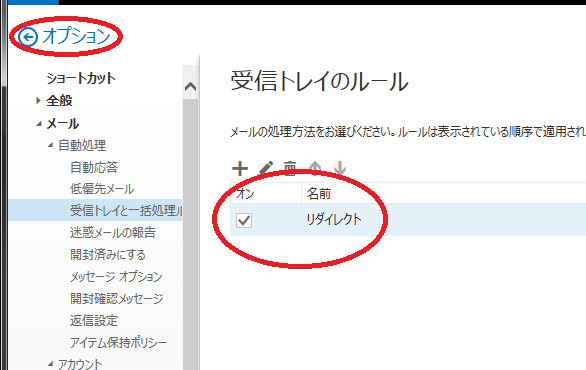
Task: Open メッセージ オプション settings
Action: [x=116, y=277]
